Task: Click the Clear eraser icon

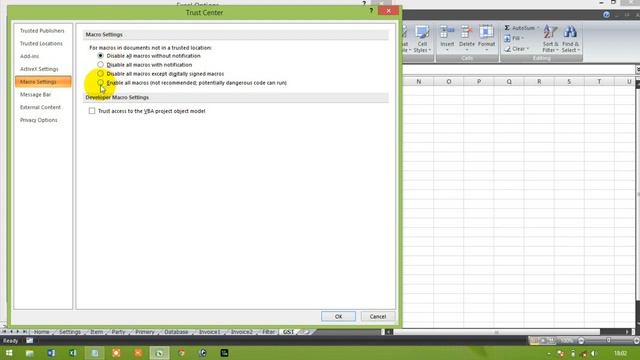Action: tap(507, 49)
